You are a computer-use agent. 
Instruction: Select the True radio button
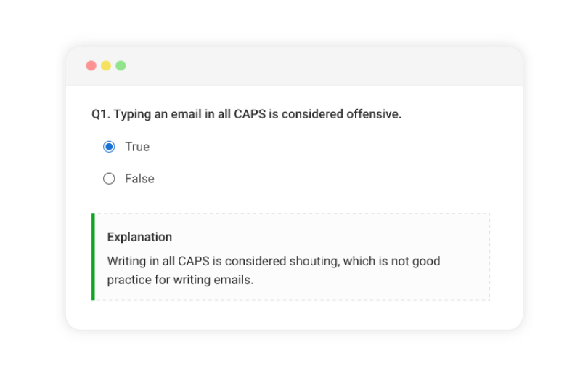click(109, 147)
